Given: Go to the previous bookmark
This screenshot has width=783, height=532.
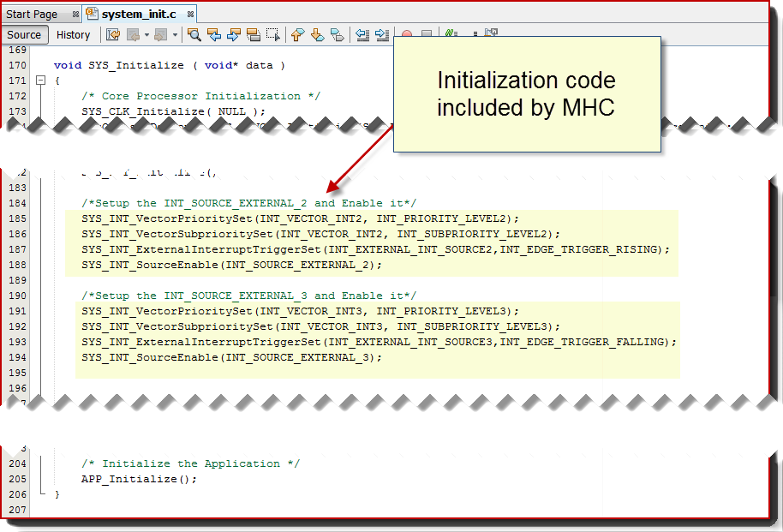Looking at the screenshot, I should pyautogui.click(x=298, y=34).
